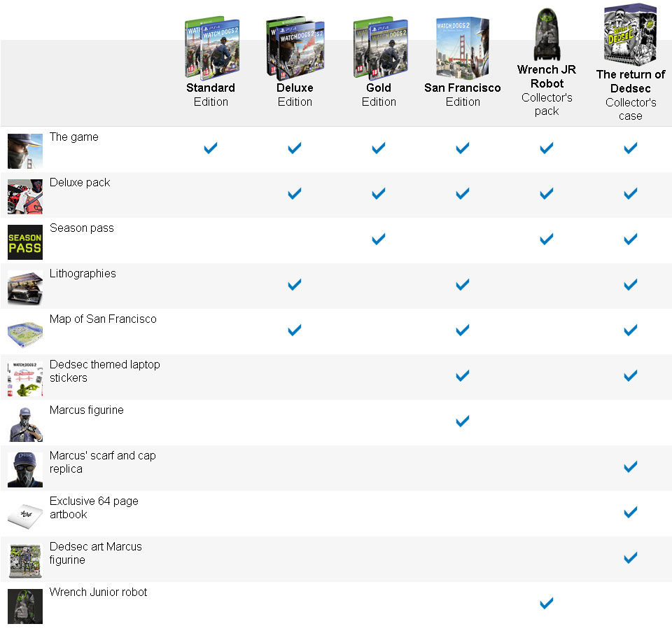The width and height of the screenshot is (672, 638).
Task: Click the Map of San Francisco icon
Action: 24,333
